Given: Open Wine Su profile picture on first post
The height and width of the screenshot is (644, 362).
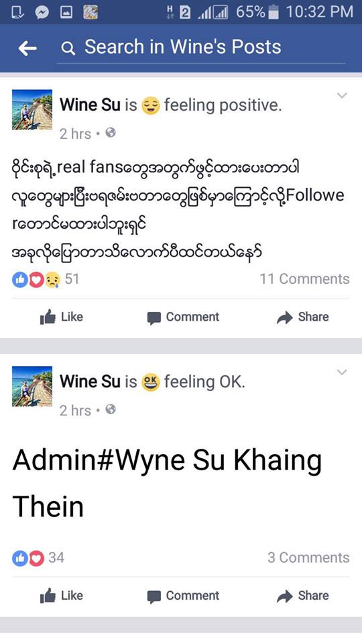Looking at the screenshot, I should pos(32,109).
